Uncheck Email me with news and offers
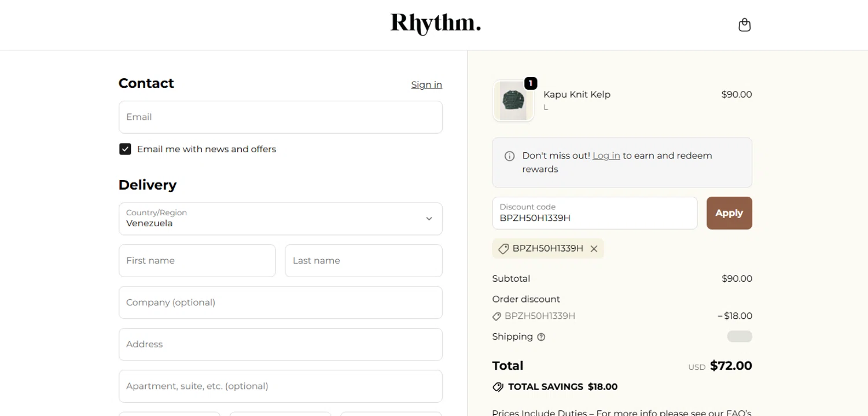Viewport: 868px width, 416px height. pyautogui.click(x=125, y=149)
